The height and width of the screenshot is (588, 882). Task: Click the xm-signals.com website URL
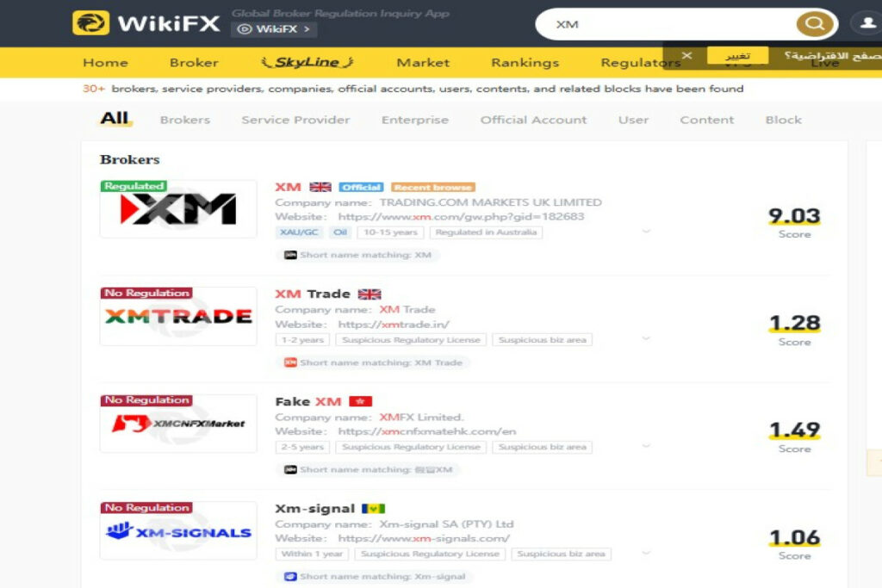(x=424, y=539)
